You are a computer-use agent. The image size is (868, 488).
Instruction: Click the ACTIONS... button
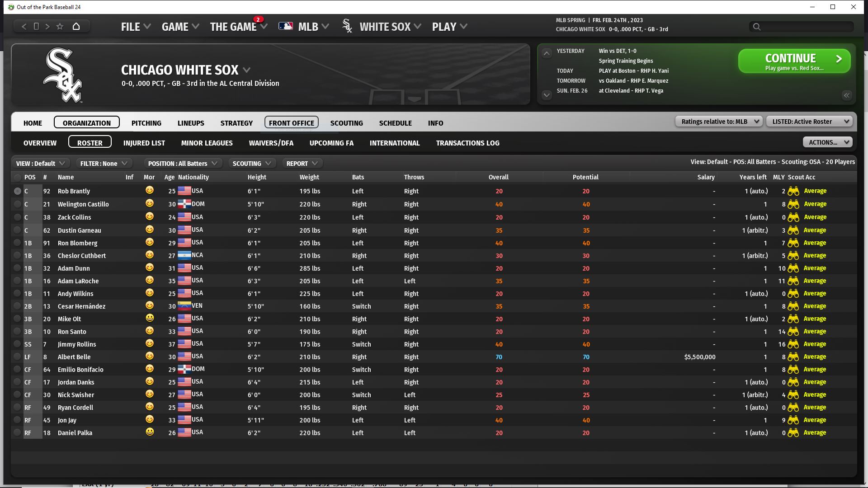(827, 142)
